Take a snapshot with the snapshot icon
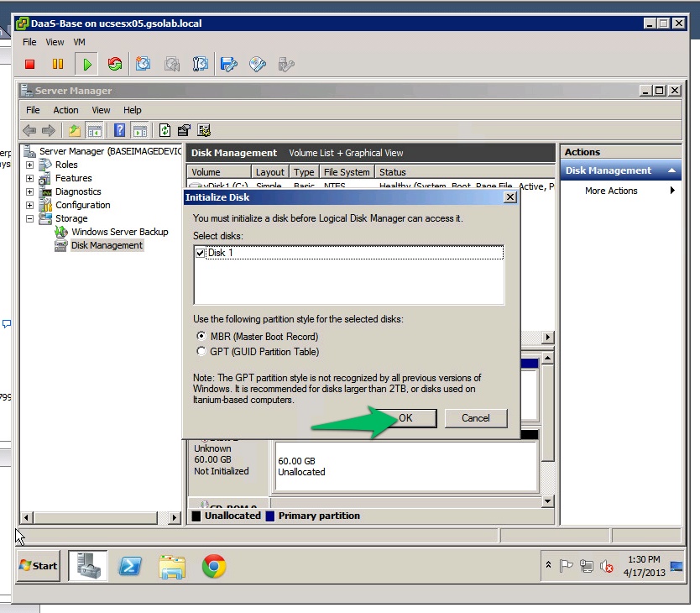The width and height of the screenshot is (700, 613). pyautogui.click(x=143, y=64)
